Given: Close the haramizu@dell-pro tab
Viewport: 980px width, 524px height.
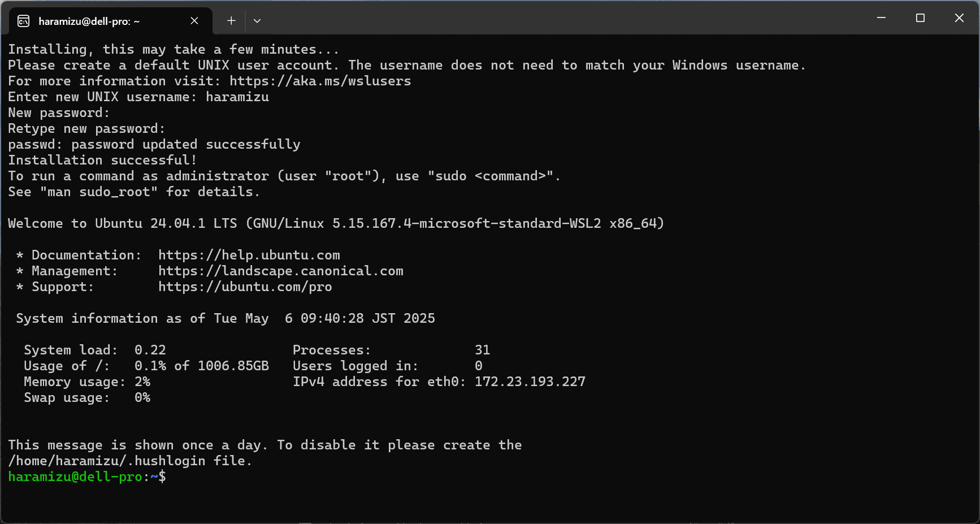Looking at the screenshot, I should pos(194,21).
